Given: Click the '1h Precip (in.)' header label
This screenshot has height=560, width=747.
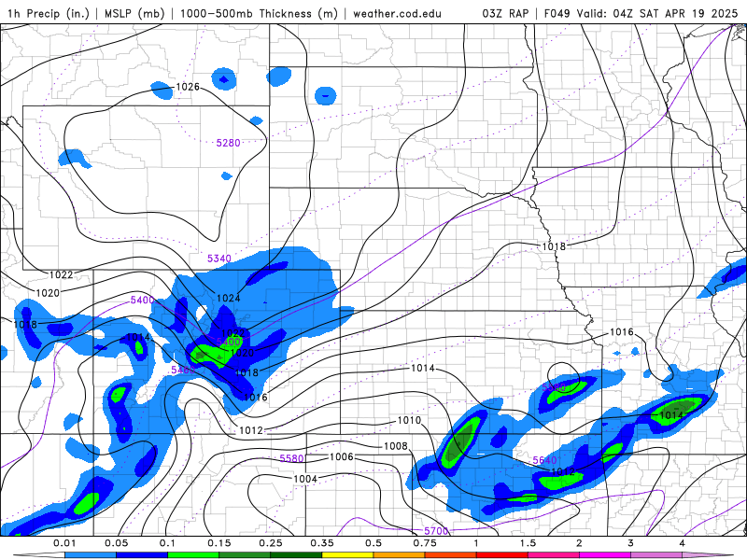Looking at the screenshot, I should (x=49, y=13).
